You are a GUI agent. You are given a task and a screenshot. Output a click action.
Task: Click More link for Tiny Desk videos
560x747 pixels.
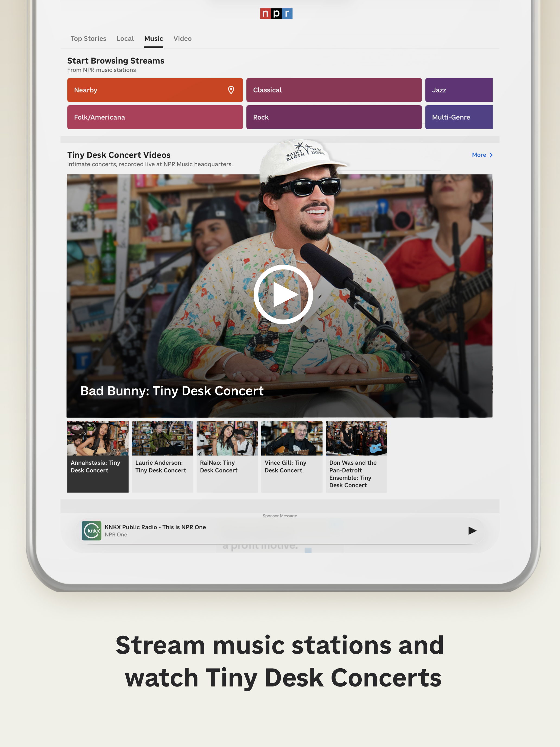[479, 155]
